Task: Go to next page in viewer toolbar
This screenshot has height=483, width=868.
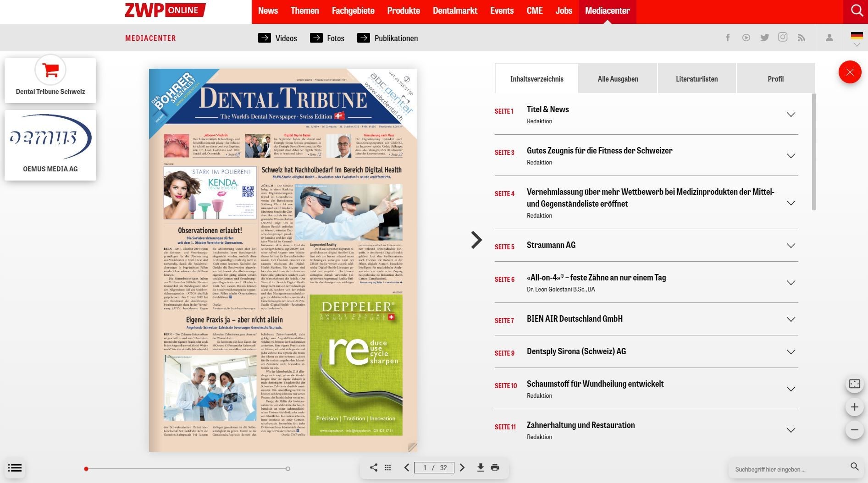Action: coord(462,467)
